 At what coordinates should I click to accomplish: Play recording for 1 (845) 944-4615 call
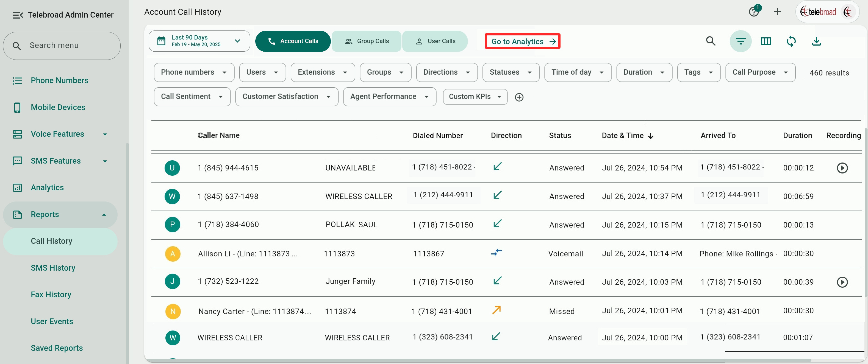pyautogui.click(x=842, y=168)
